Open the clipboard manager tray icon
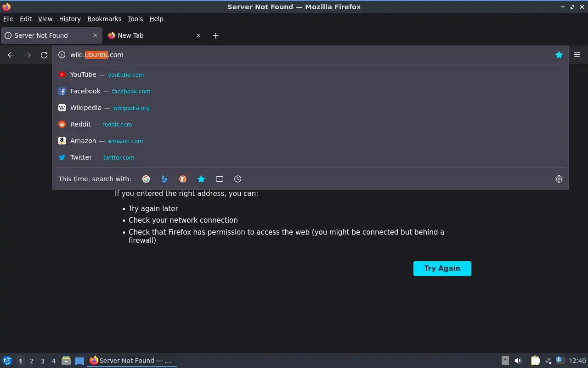This screenshot has height=368, width=588. pyautogui.click(x=535, y=361)
